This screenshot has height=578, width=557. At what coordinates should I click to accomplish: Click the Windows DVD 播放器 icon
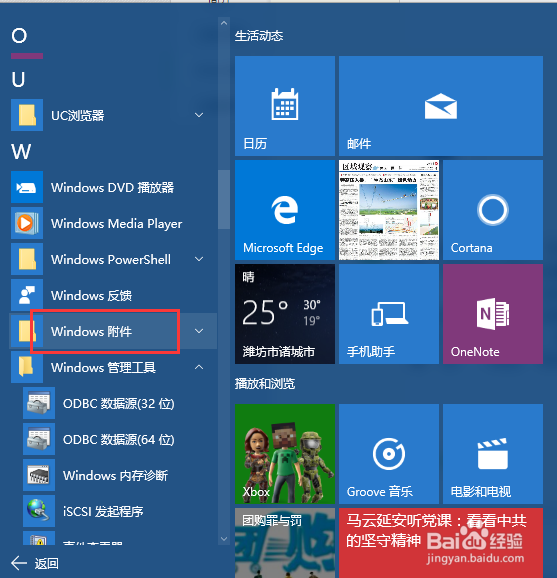point(27,187)
